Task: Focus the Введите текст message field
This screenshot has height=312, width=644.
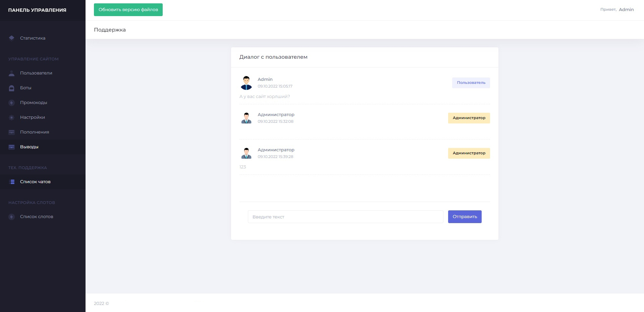Action: (345, 217)
